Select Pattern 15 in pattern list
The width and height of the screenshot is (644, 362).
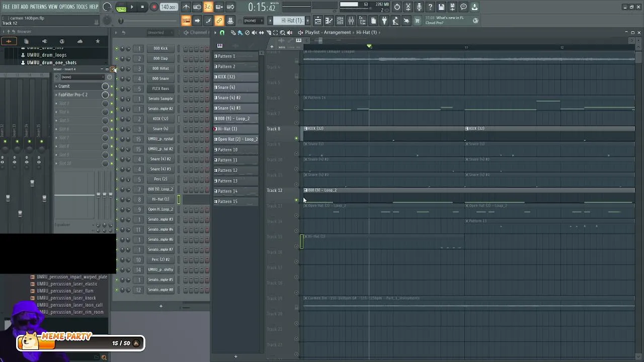(x=235, y=201)
